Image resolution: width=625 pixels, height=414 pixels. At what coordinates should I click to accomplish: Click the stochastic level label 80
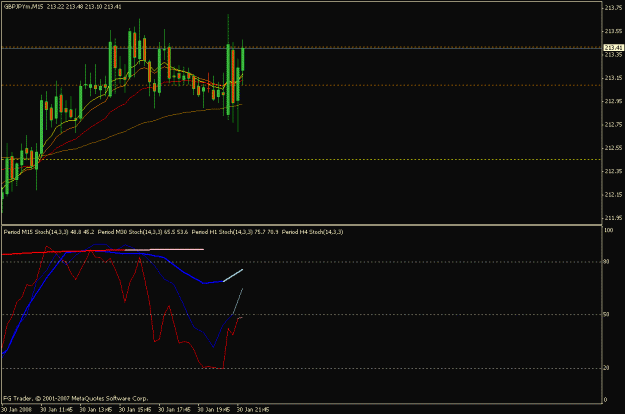(x=606, y=262)
